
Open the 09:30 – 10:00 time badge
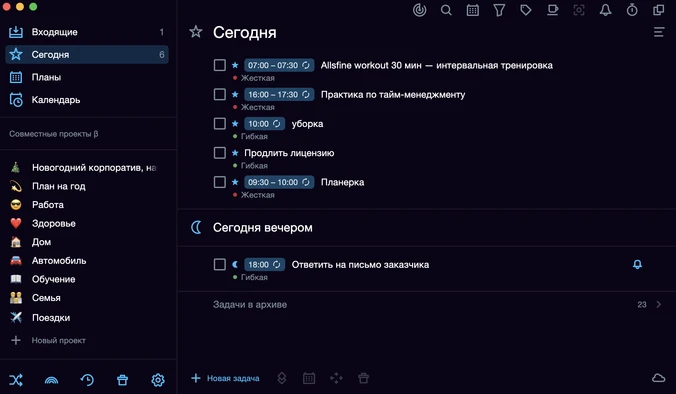point(279,182)
